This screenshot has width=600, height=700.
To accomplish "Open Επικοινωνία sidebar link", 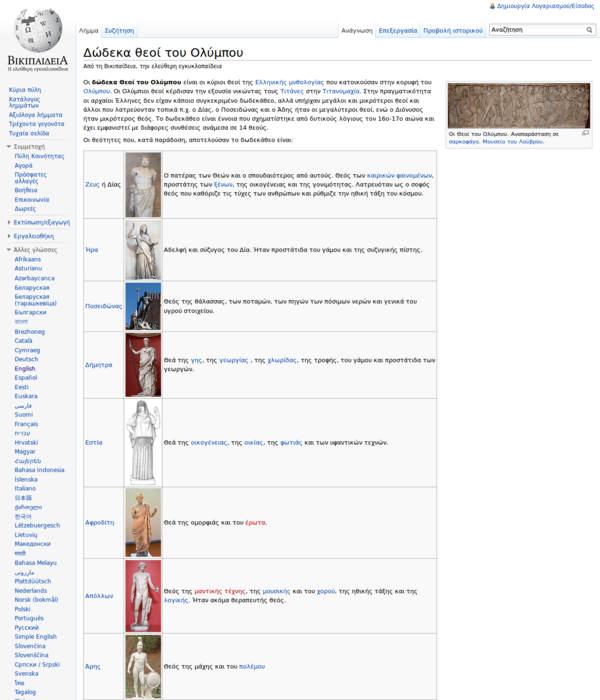I will pos(32,200).
